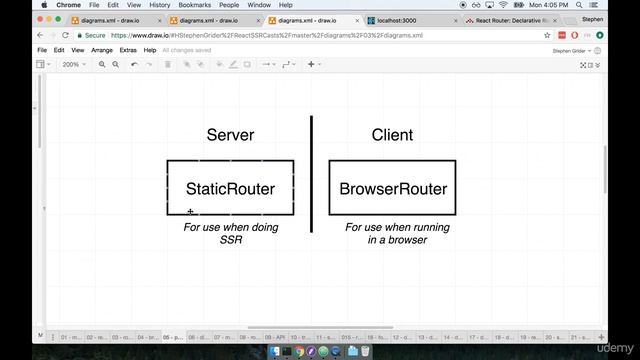Reload the page with refresh icon
The image size is (640, 360).
(x=65, y=36)
